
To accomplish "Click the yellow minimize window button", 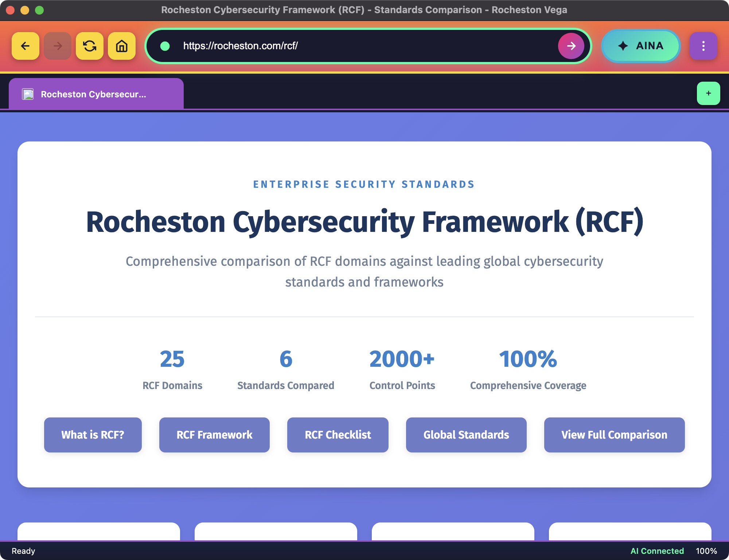I will 25,10.
